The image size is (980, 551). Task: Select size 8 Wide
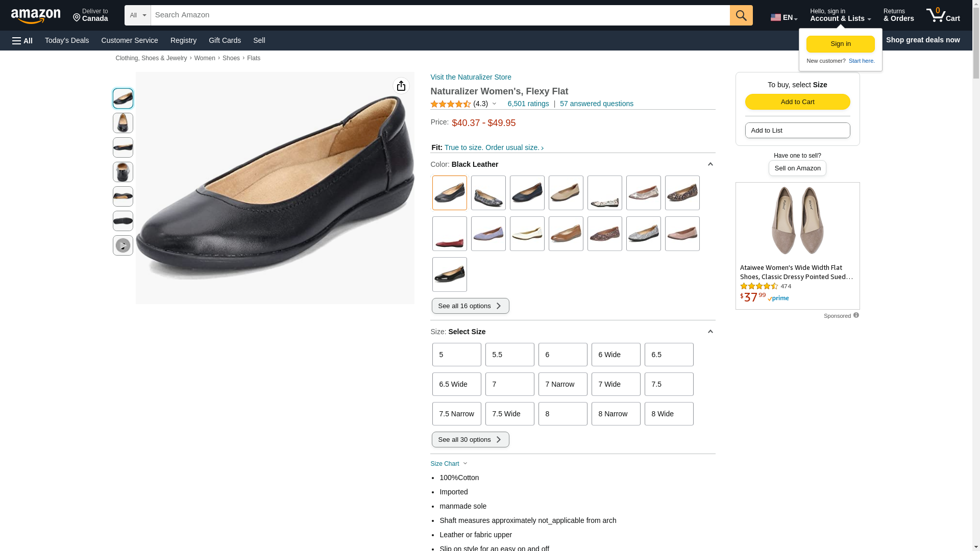(x=669, y=414)
